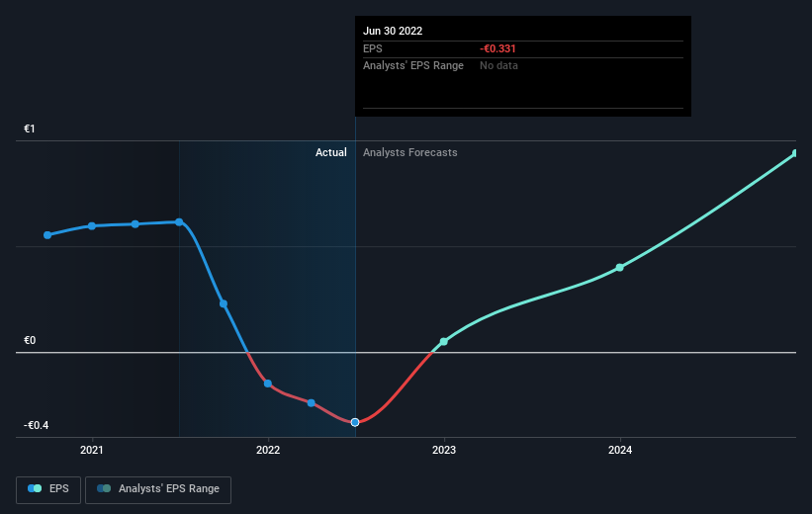Select the EPS data point at 2022
Image resolution: width=812 pixels, height=514 pixels.
[x=268, y=384]
